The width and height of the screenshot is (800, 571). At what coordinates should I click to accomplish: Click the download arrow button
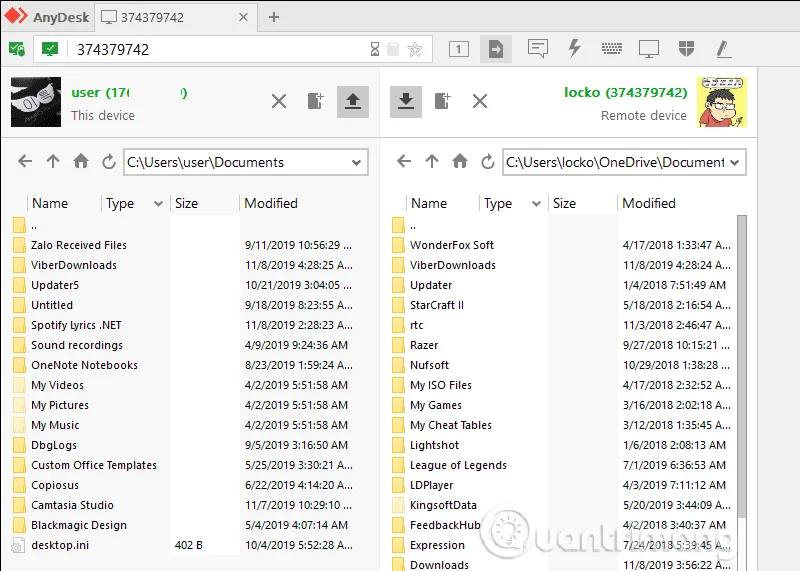(x=406, y=102)
